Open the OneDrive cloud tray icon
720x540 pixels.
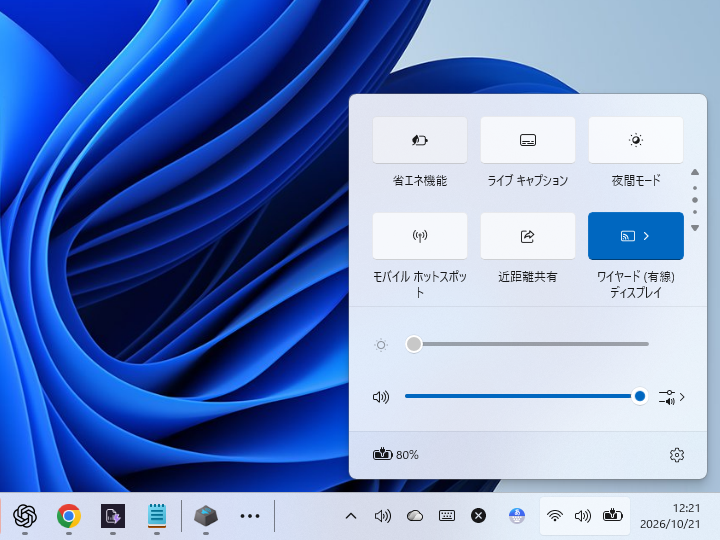[x=415, y=516]
